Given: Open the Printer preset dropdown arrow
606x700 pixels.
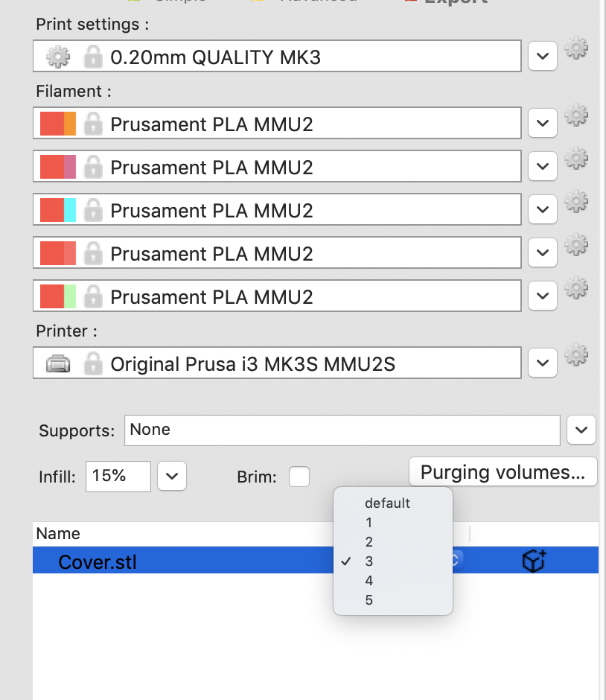Looking at the screenshot, I should pyautogui.click(x=542, y=363).
